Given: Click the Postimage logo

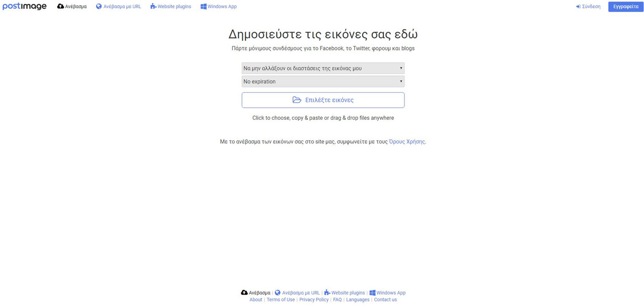Looking at the screenshot, I should coord(25,7).
